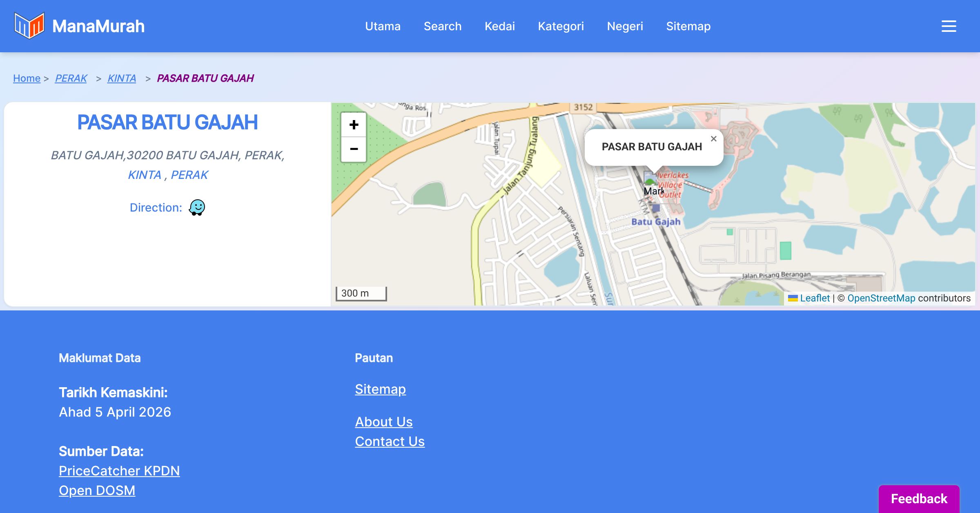Click the KINTA breadcrumb link
The height and width of the screenshot is (513, 980).
pyautogui.click(x=122, y=78)
